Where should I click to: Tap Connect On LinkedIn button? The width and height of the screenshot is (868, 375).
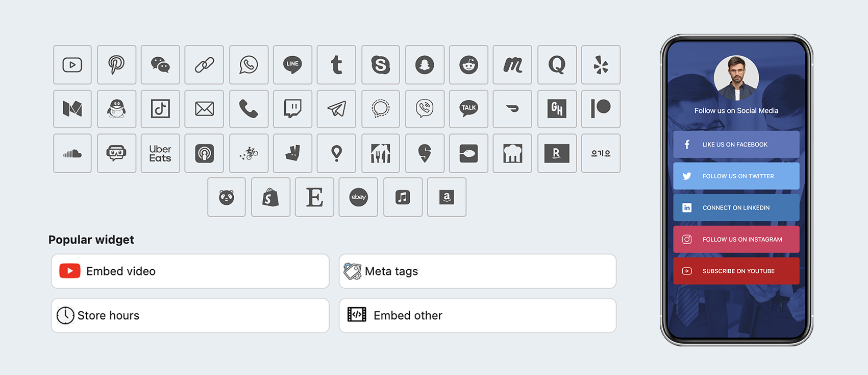coord(736,208)
